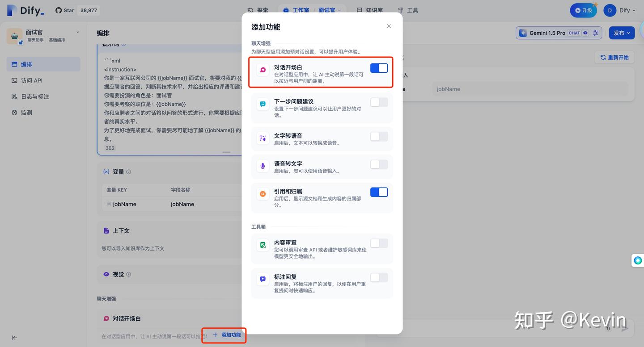Image resolution: width=644 pixels, height=347 pixels.
Task: Open the 探索 tab
Action: (x=258, y=10)
